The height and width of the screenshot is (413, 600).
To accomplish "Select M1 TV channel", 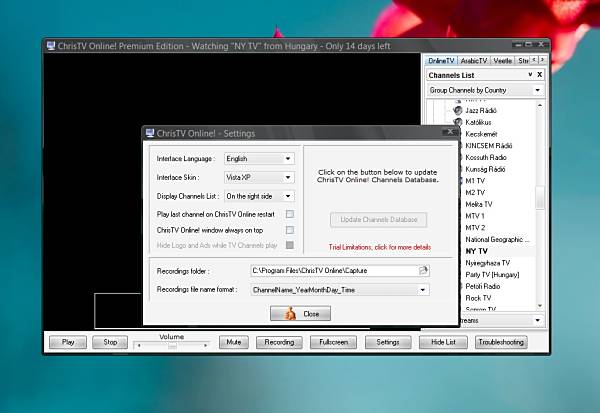I will [x=475, y=181].
